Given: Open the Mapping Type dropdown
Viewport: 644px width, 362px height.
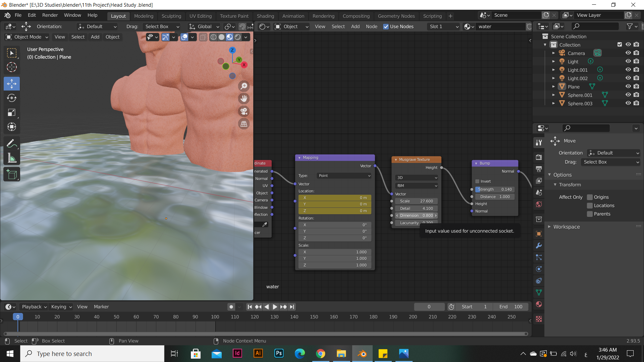Looking at the screenshot, I should coord(344,176).
